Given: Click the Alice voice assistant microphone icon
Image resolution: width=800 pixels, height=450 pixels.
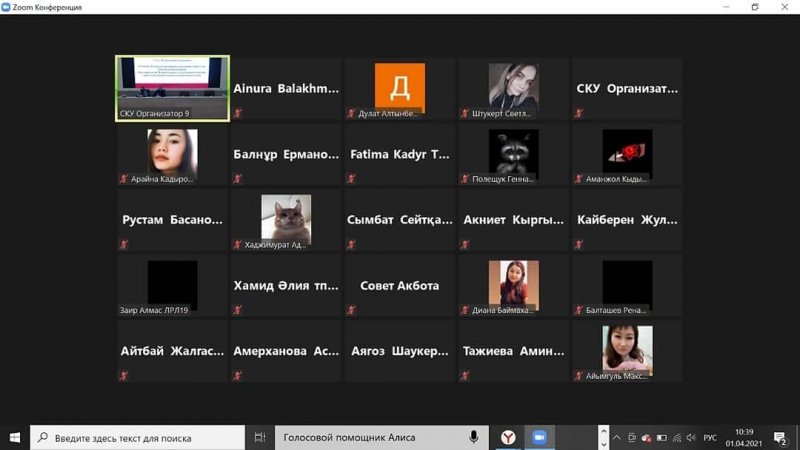Looking at the screenshot, I should coord(474,437).
